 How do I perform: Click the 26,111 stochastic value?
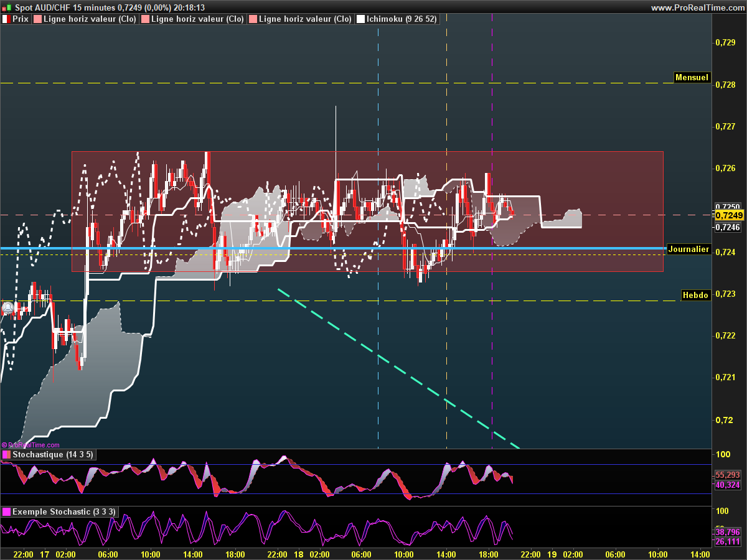pos(728,542)
